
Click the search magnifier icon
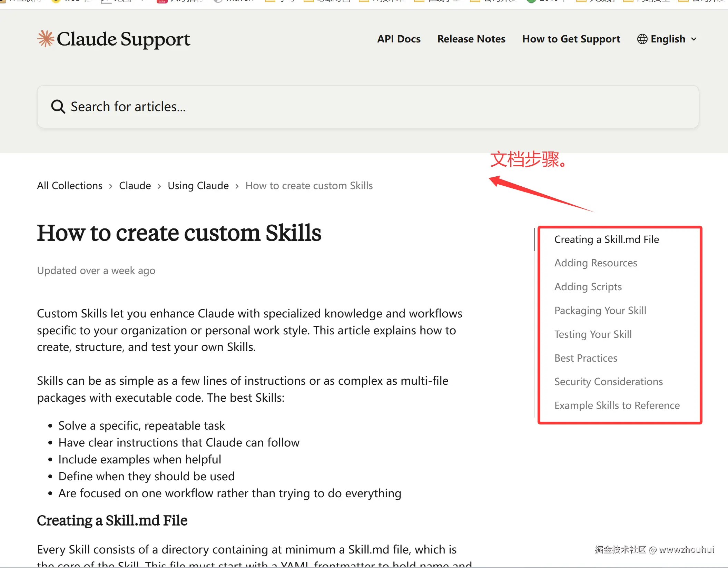58,107
